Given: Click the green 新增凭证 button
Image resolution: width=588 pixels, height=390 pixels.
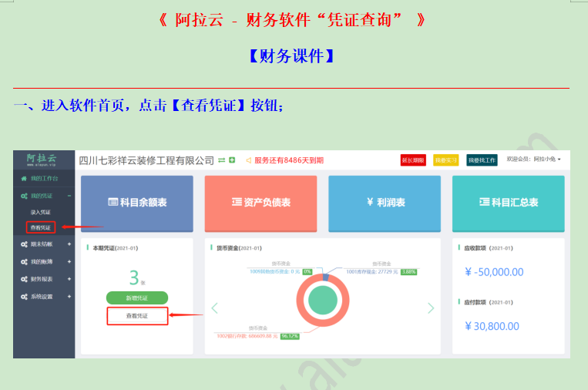Looking at the screenshot, I should pos(137,298).
